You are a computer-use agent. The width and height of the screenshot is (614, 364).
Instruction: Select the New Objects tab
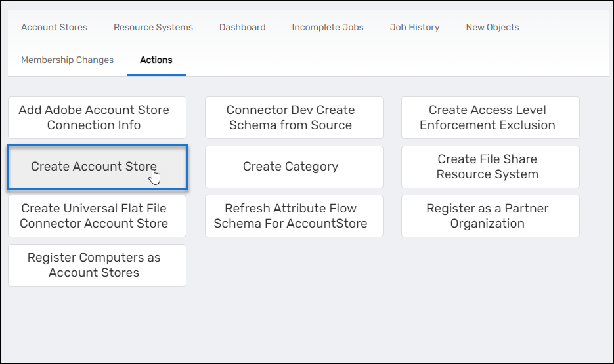coord(492,27)
